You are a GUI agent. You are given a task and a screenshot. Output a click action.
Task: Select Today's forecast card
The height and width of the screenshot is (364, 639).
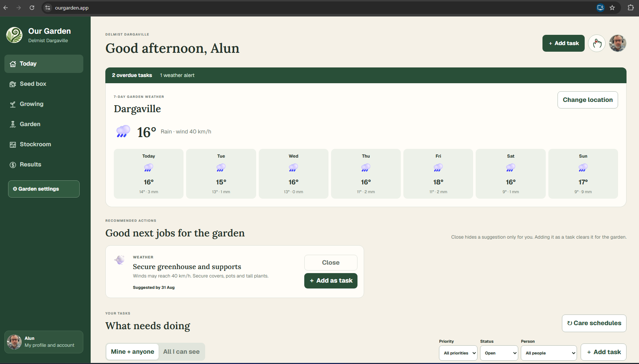tap(149, 174)
